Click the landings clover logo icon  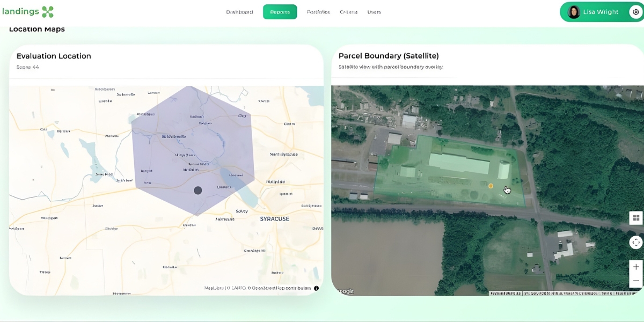click(48, 12)
